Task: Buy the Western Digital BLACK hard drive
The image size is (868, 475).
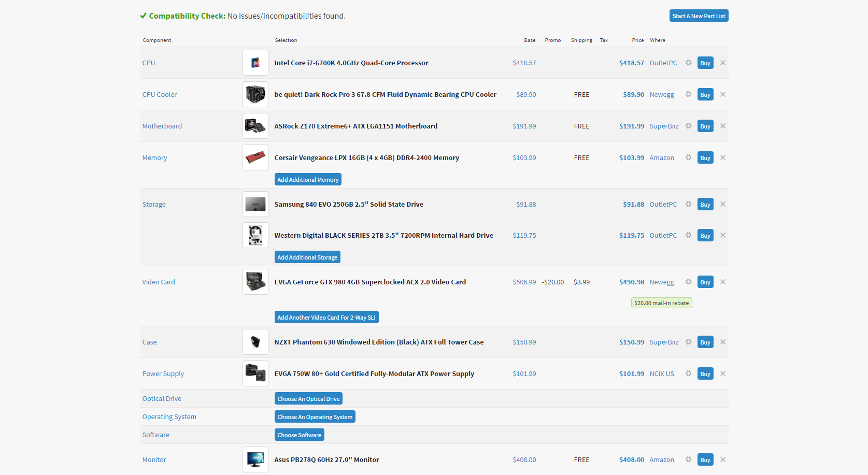Action: tap(705, 235)
